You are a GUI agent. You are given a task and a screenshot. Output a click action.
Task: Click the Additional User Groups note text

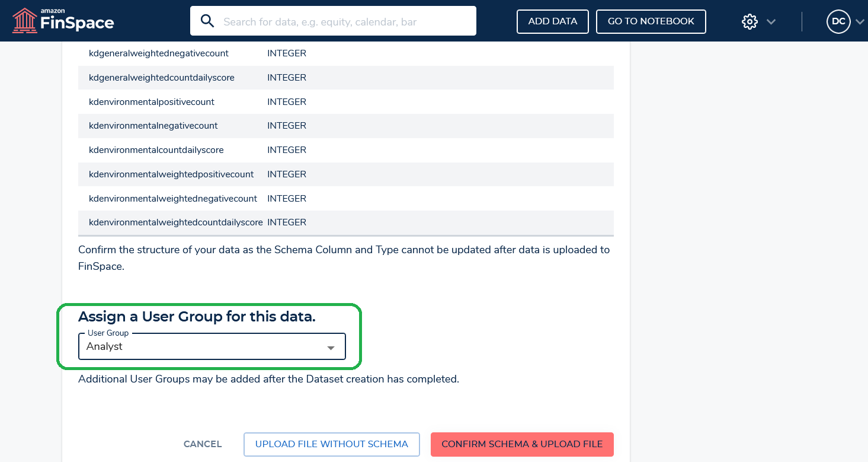268,379
